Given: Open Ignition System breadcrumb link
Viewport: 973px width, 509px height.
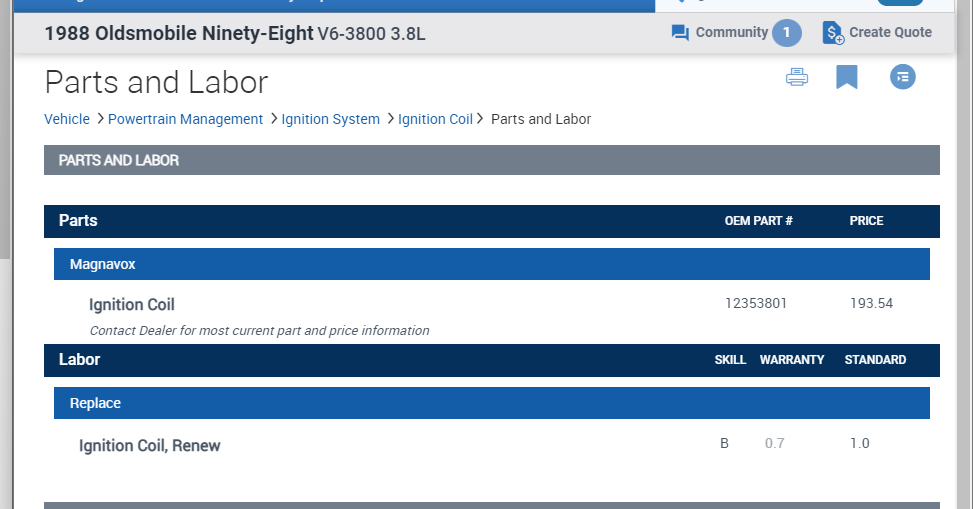Looking at the screenshot, I should click(330, 119).
